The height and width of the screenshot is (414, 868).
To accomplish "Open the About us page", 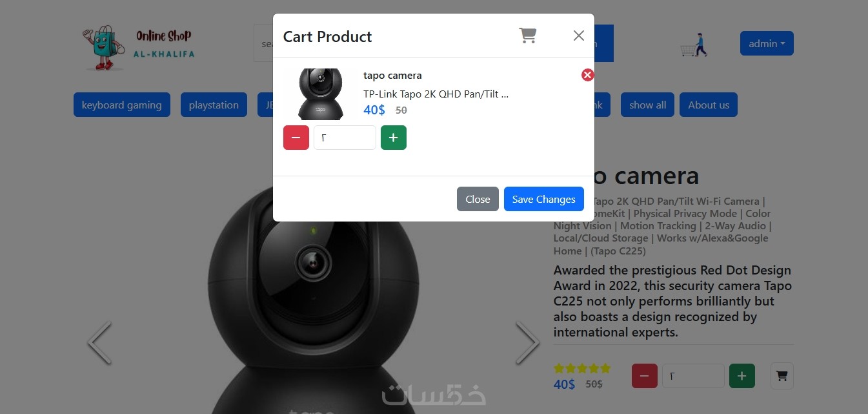I will point(709,105).
